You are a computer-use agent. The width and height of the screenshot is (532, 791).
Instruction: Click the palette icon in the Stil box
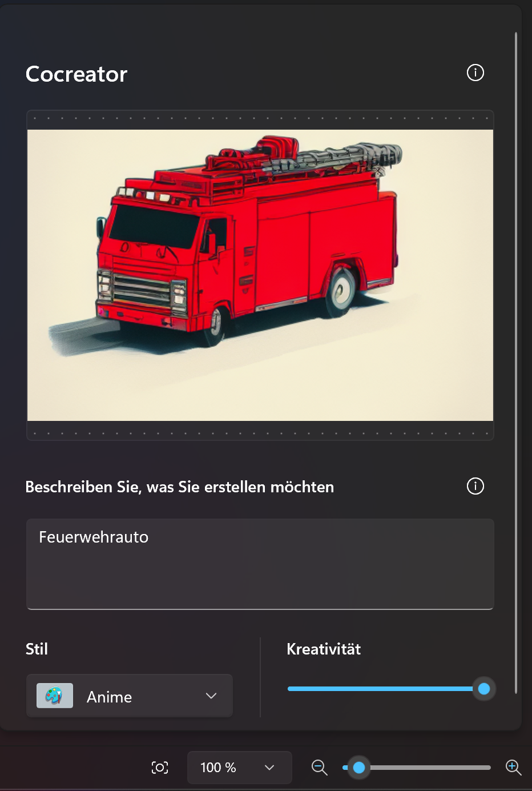point(55,696)
